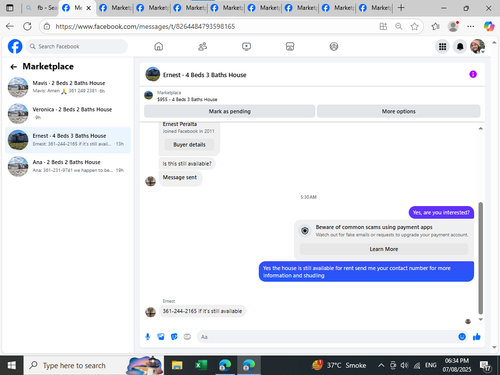Click Mark as pending button
Image resolution: width=500 pixels, height=375 pixels.
230,111
